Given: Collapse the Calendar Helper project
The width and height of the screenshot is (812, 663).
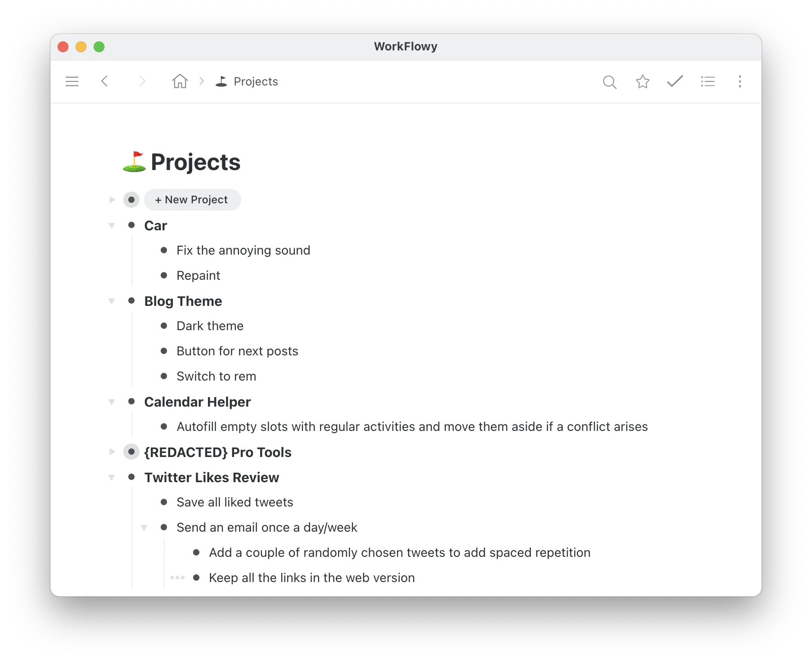Looking at the screenshot, I should tap(112, 402).
